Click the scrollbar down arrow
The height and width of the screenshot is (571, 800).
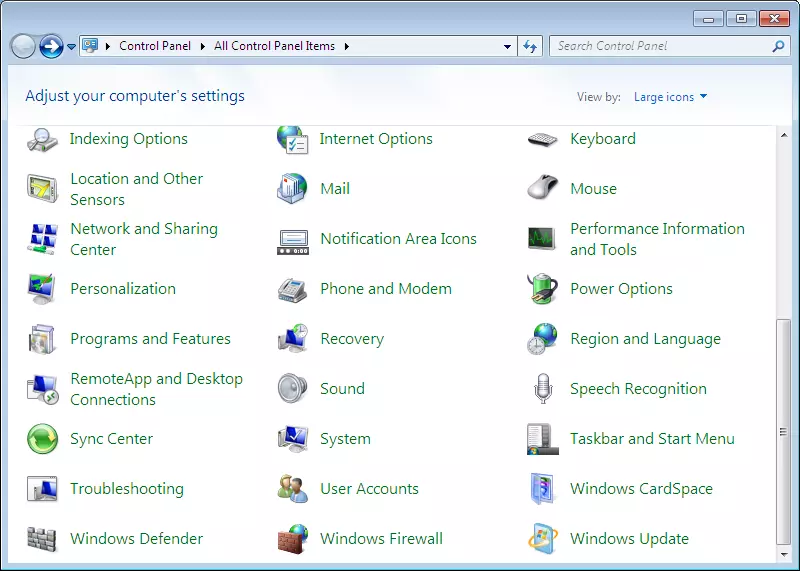(784, 554)
